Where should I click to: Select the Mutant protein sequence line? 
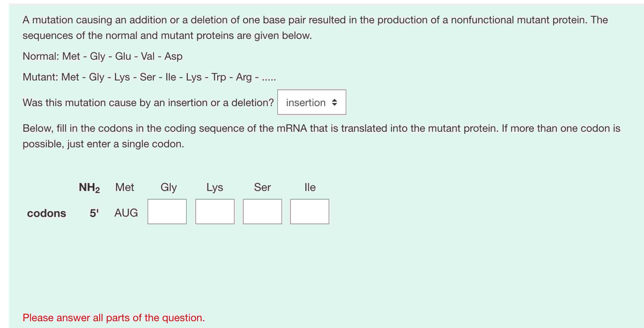pos(149,77)
